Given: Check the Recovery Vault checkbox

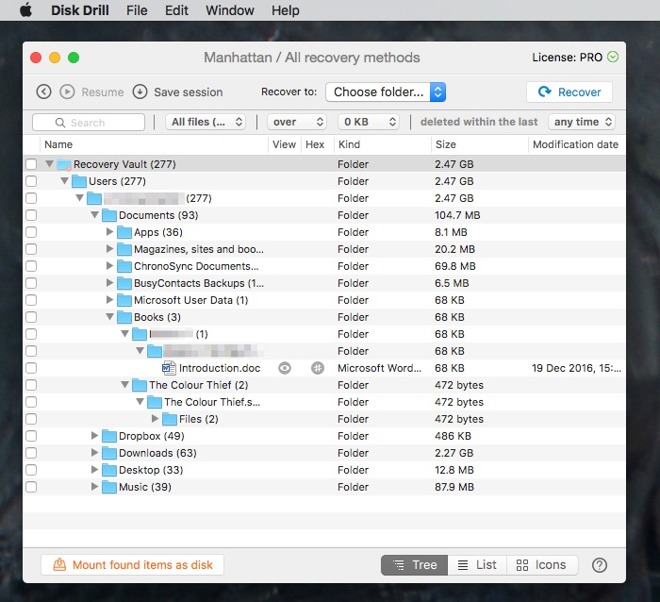Looking at the screenshot, I should (x=31, y=164).
